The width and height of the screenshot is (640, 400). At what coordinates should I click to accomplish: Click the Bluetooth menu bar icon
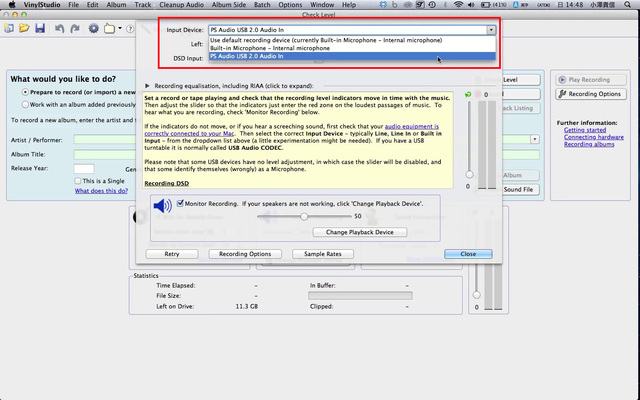(445, 5)
